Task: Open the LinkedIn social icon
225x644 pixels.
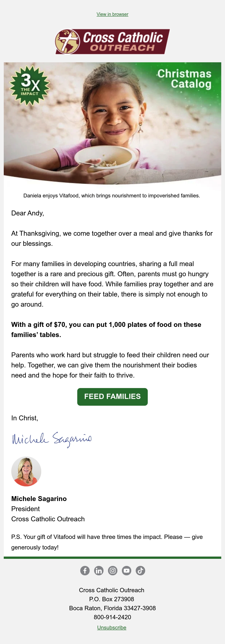Action: (99, 570)
